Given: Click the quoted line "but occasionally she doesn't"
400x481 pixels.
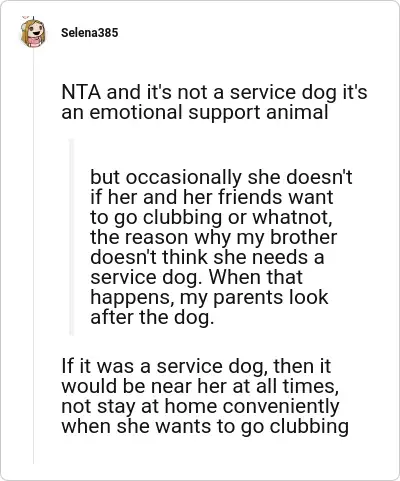Looking at the screenshot, I should click(x=221, y=177).
